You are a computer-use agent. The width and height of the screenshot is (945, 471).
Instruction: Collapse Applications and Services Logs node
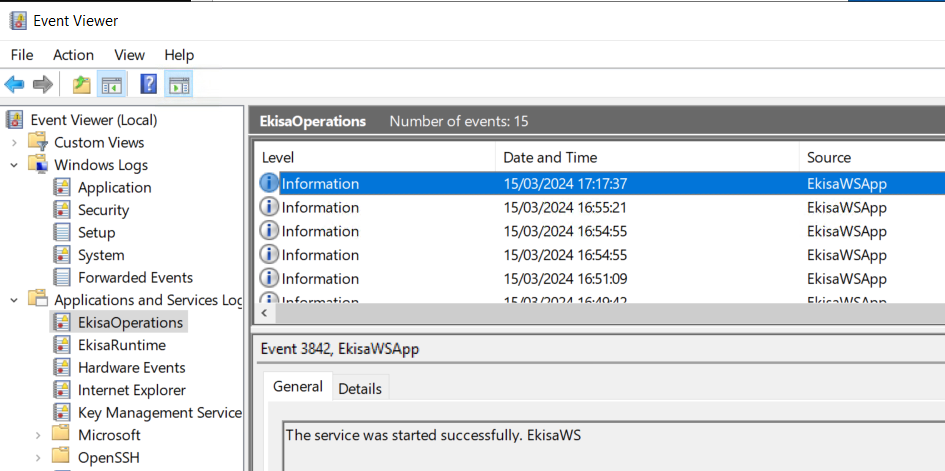(14, 300)
